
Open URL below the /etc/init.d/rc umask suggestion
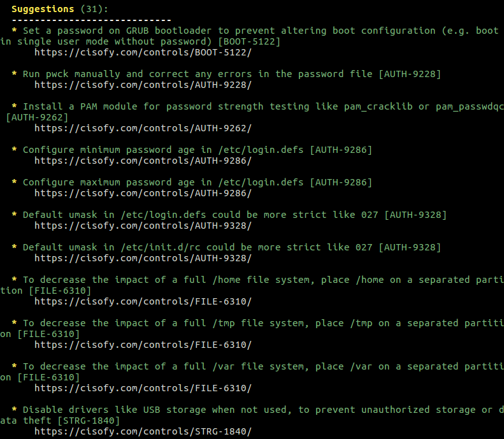[x=143, y=258]
